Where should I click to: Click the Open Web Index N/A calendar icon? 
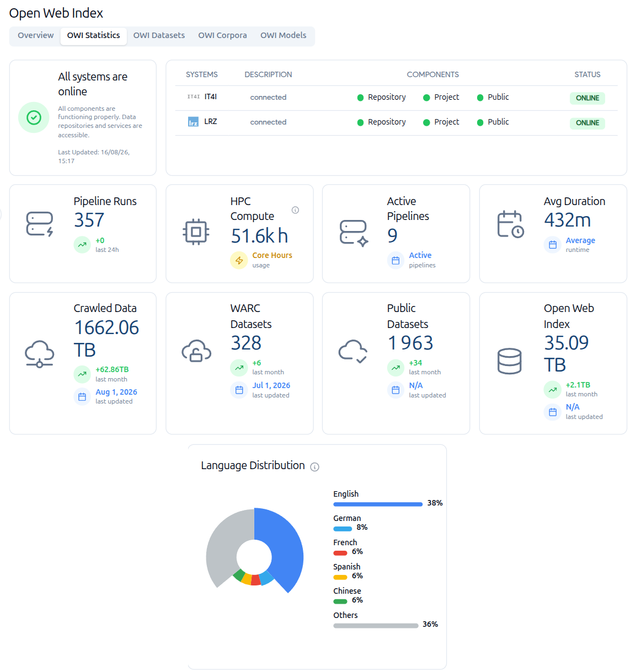click(553, 411)
